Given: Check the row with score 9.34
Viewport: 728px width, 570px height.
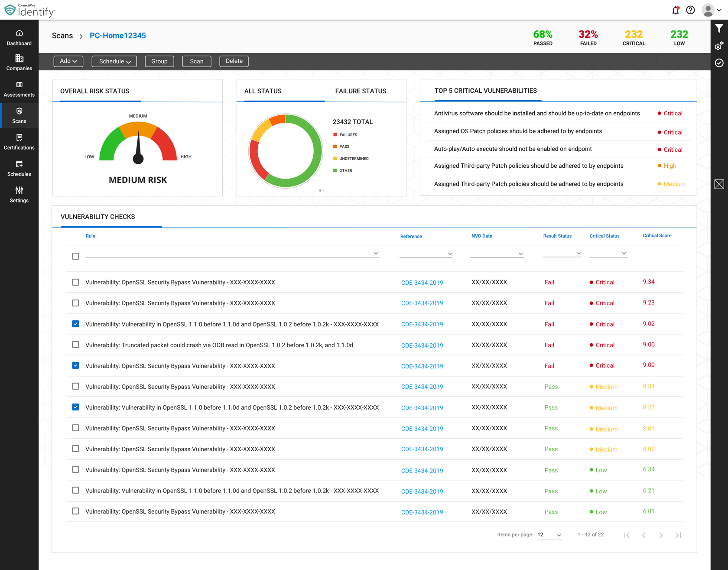Looking at the screenshot, I should (x=75, y=282).
